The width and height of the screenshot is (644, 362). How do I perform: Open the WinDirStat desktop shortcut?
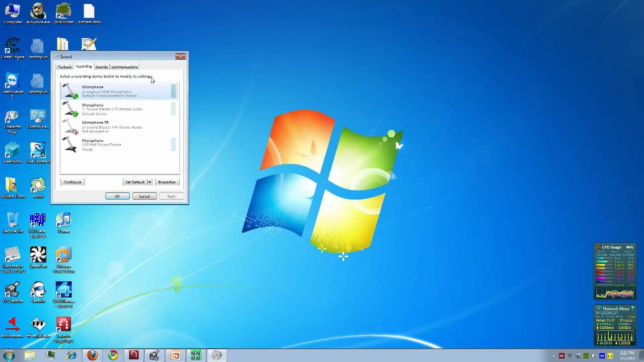pyautogui.click(x=63, y=14)
